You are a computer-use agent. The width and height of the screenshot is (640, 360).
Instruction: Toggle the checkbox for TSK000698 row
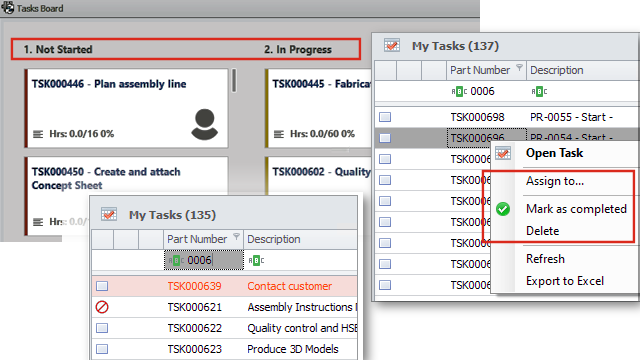385,117
